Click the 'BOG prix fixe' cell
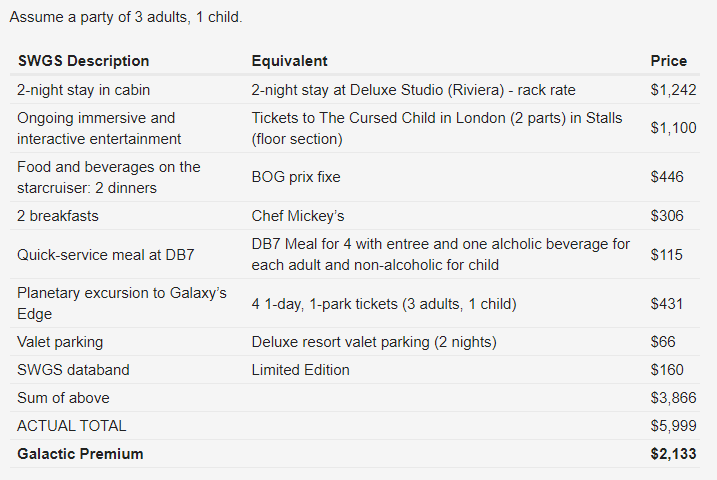 pos(296,177)
